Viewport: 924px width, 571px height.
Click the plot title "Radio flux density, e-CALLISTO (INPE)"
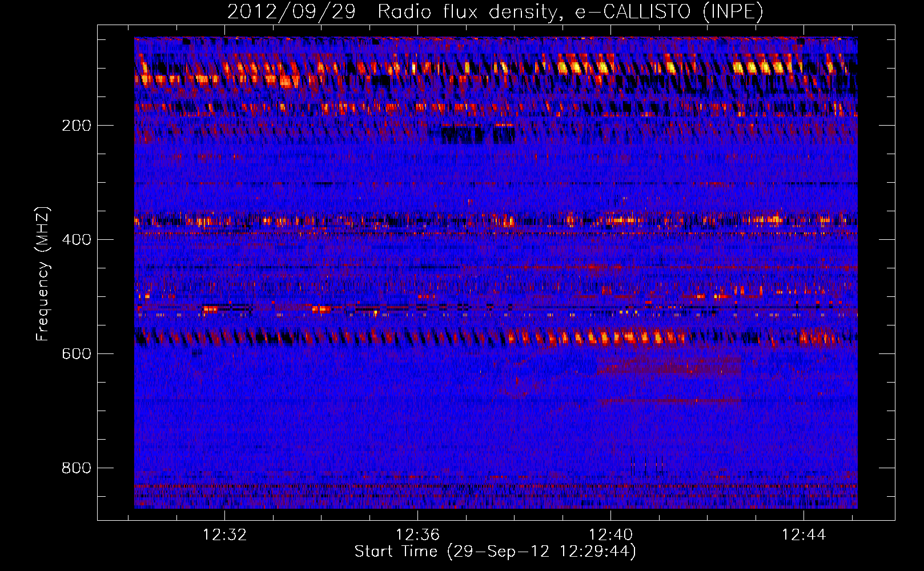pos(570,12)
